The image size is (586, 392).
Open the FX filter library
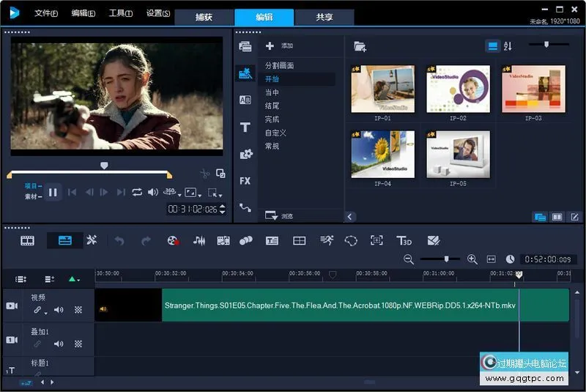point(245,180)
